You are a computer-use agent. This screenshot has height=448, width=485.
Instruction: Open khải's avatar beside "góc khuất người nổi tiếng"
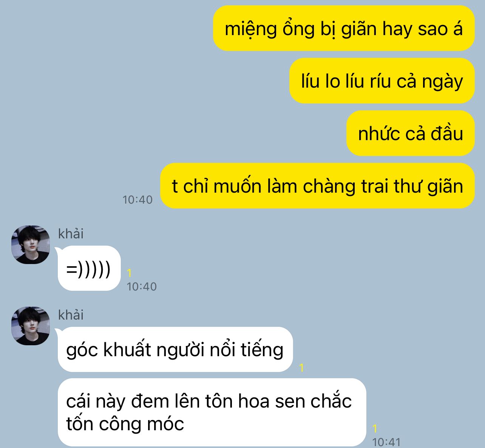click(31, 326)
